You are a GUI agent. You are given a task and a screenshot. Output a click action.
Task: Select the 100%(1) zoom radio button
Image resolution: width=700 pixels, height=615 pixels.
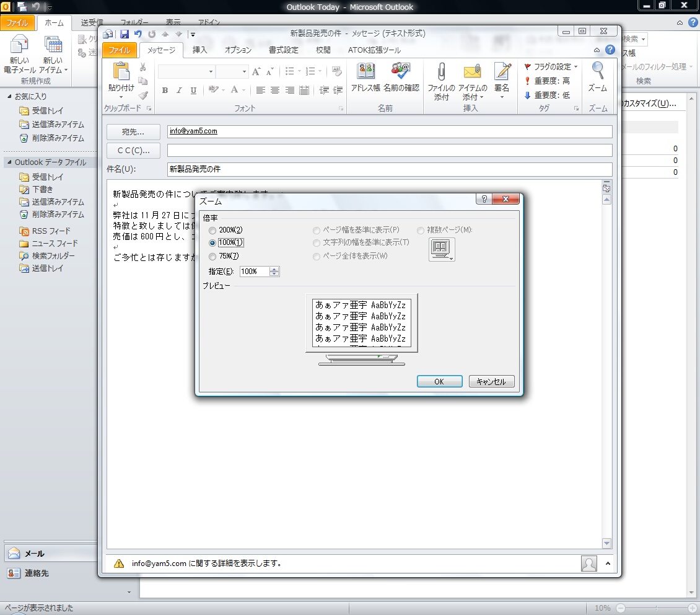point(212,243)
